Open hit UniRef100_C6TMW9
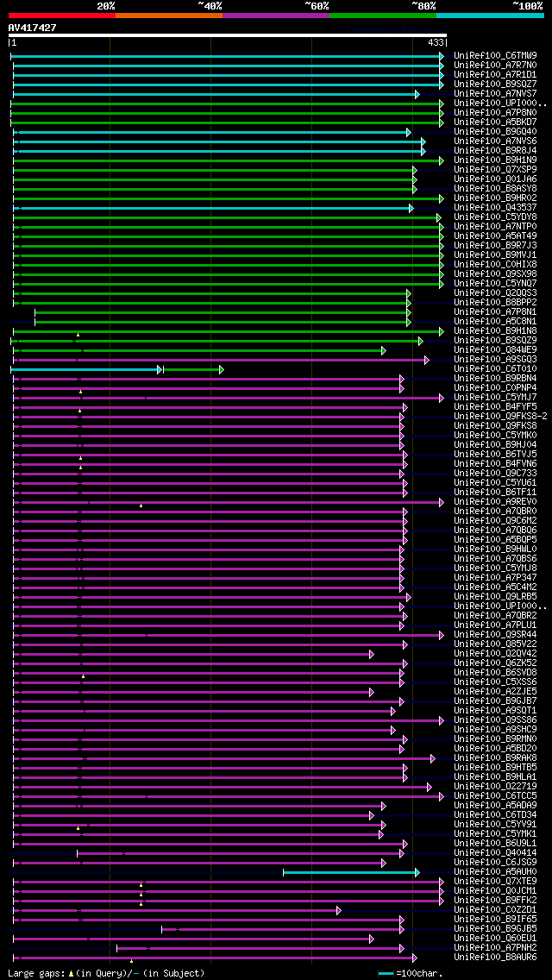 495,55
